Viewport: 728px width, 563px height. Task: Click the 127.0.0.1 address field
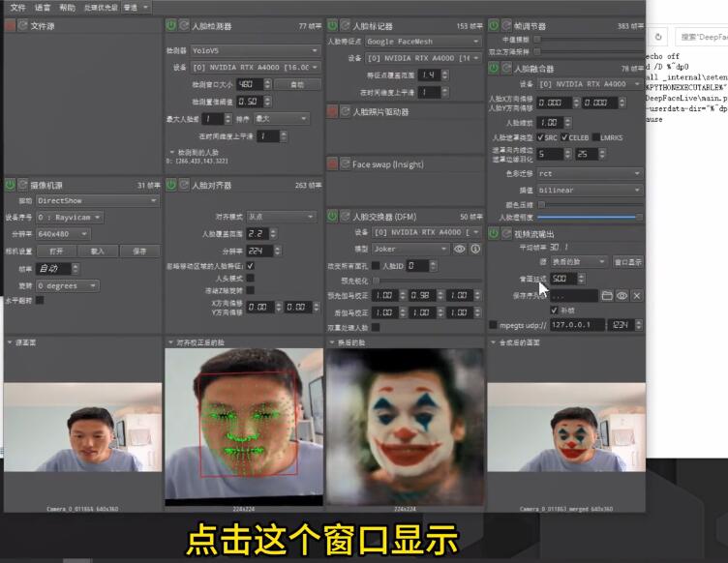pos(578,325)
